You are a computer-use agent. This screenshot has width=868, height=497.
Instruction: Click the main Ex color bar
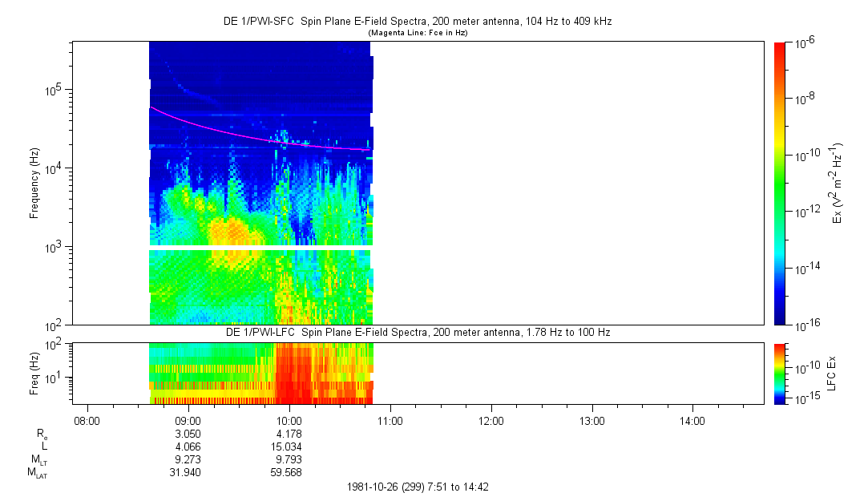[x=779, y=184]
